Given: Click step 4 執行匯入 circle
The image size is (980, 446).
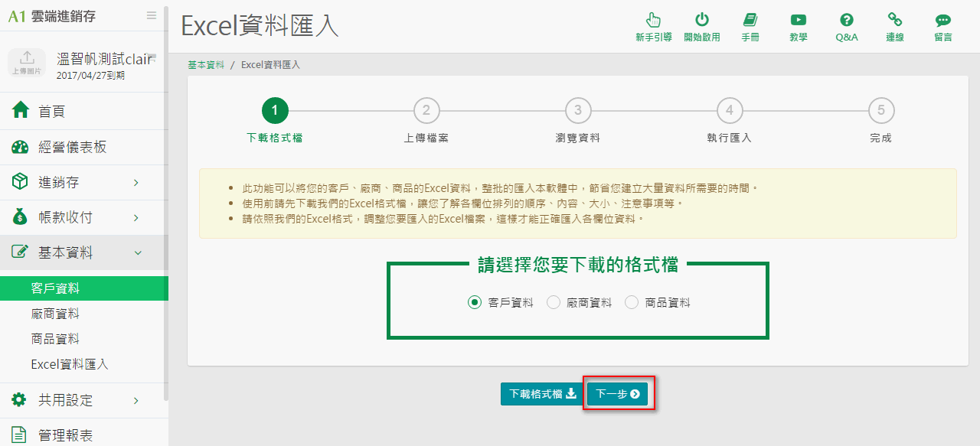Looking at the screenshot, I should click(730, 110).
